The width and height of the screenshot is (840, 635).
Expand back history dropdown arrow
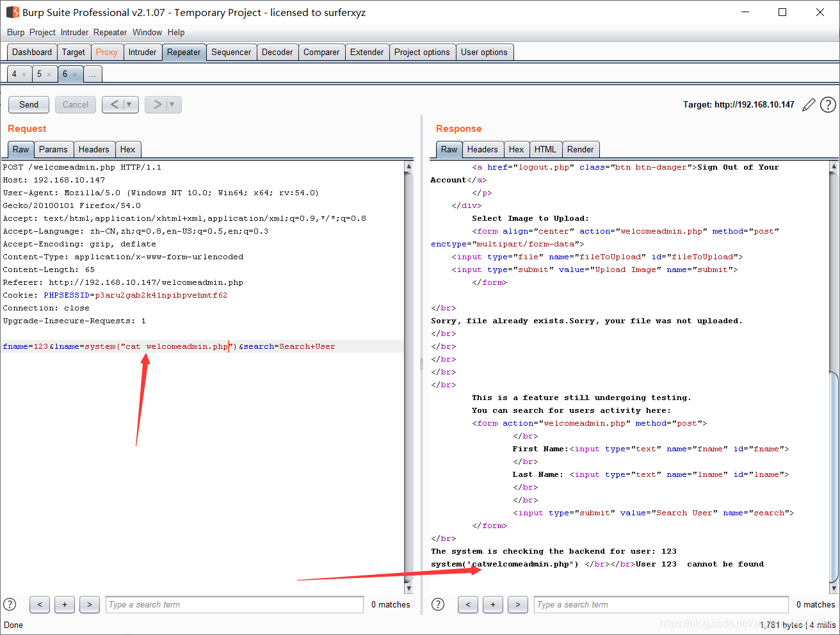coord(129,104)
